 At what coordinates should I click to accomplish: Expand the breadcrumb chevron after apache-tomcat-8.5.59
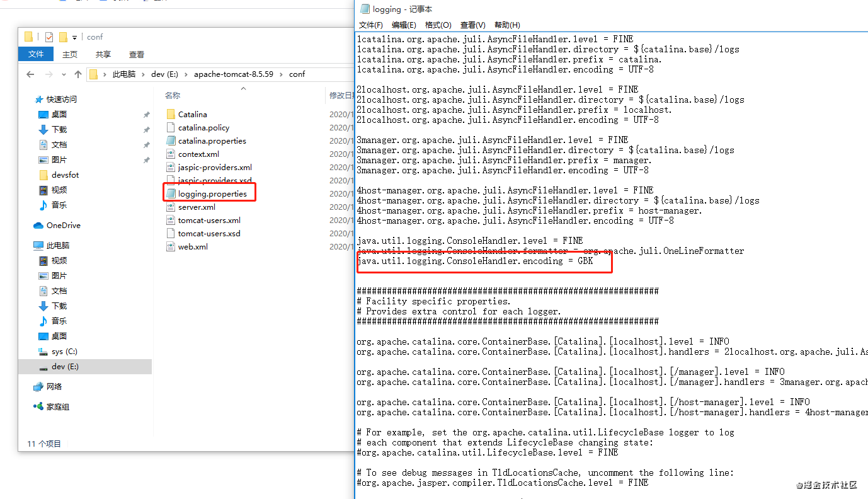282,74
